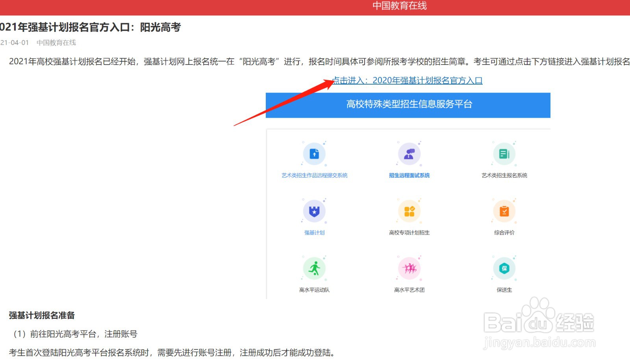
Task: Click the article title 强基计划报名官方入口：阳光高考
Action: [x=90, y=27]
